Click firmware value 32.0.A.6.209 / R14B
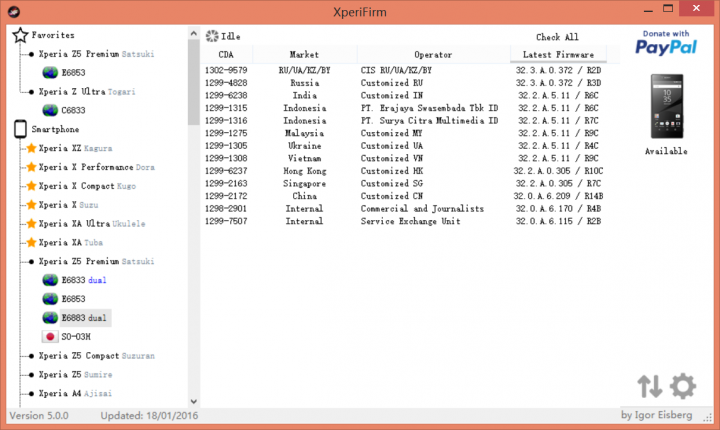 pos(558,196)
